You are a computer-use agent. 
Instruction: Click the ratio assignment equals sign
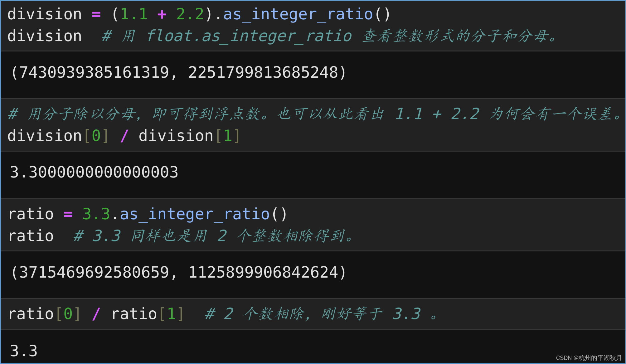pos(68,214)
